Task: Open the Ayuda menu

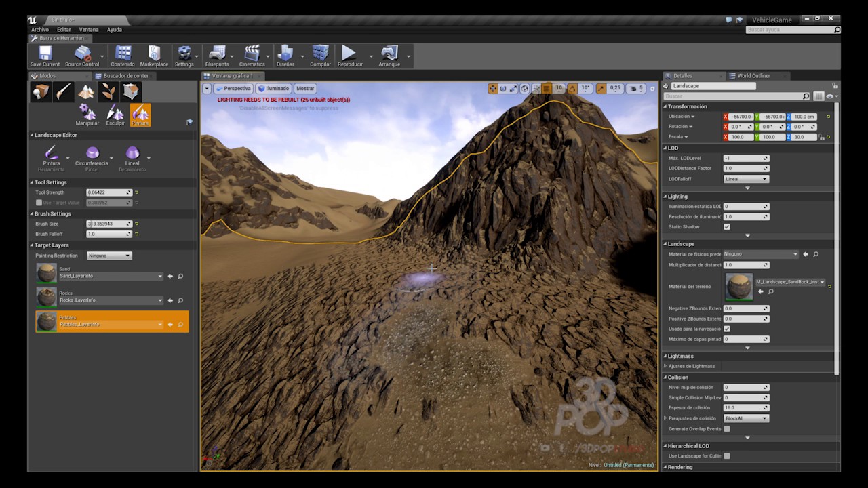Action: point(115,30)
